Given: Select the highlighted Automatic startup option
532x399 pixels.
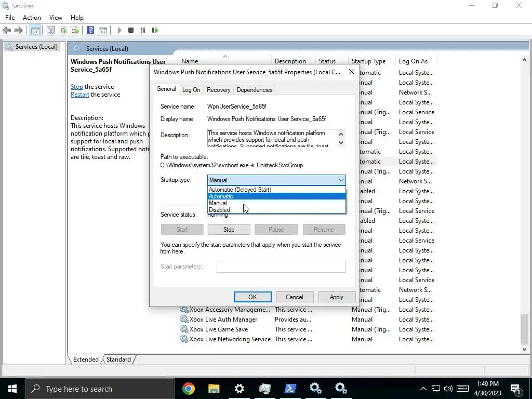Looking at the screenshot, I should (276, 196).
